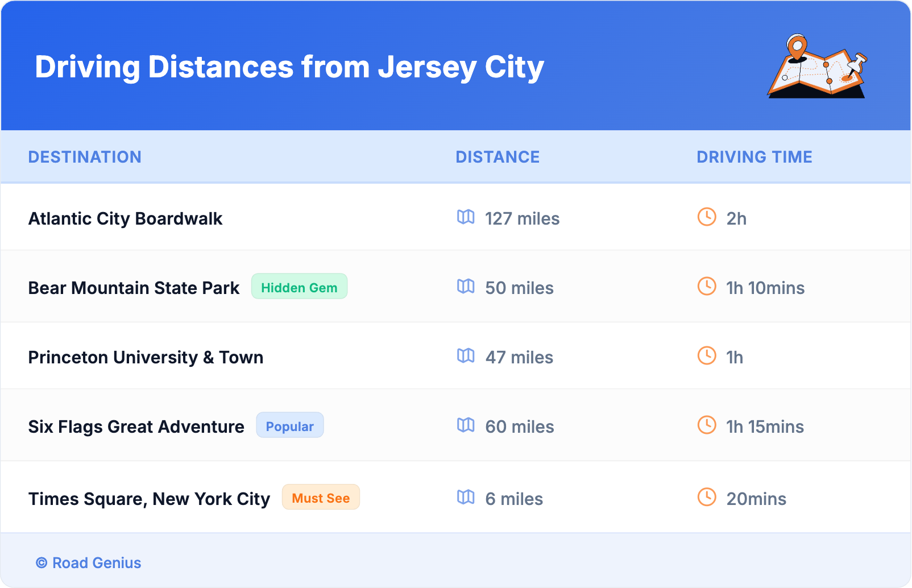Click the map icon next to 50 miles

pos(466,287)
